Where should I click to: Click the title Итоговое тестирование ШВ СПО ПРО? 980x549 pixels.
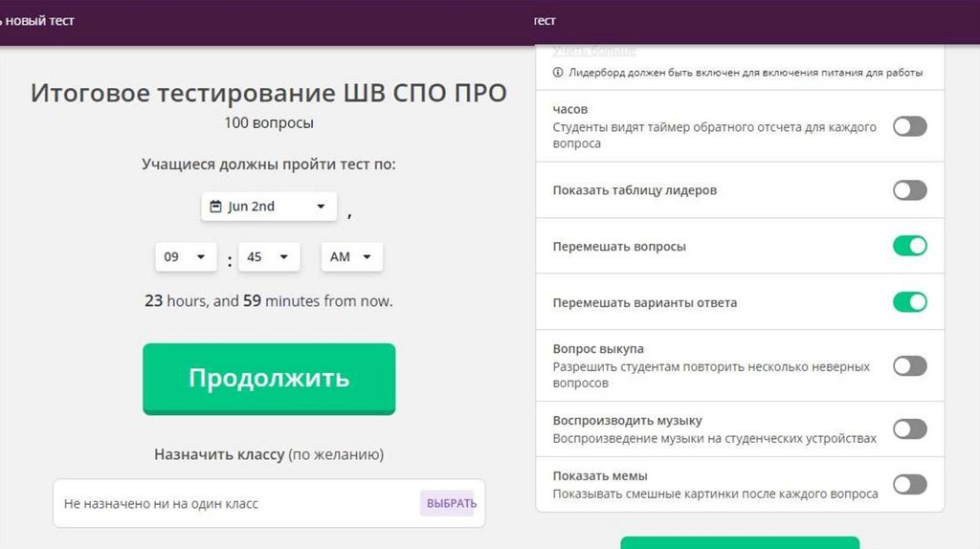tap(269, 93)
